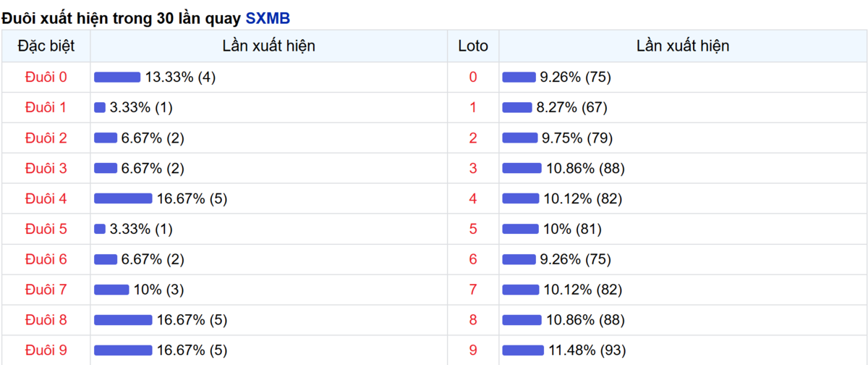Click the bar for Đuôi 8 at 16.67%
868x365 pixels.
click(x=123, y=320)
